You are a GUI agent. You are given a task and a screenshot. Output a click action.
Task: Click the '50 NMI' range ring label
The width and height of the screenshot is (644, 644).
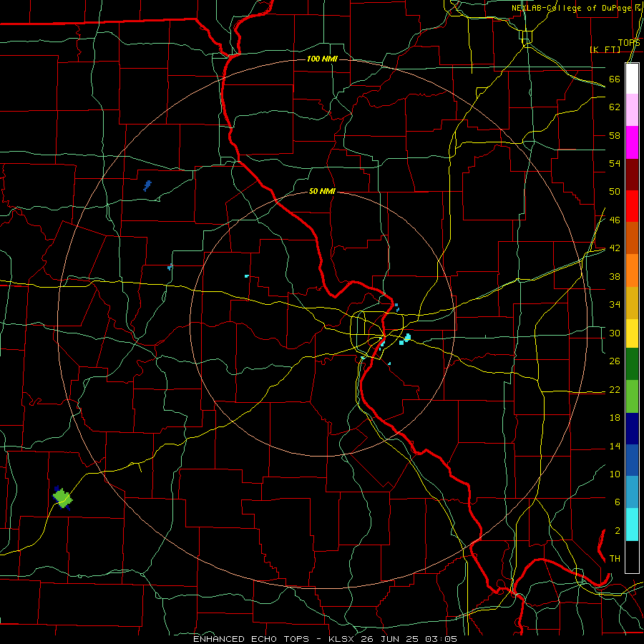click(x=322, y=191)
